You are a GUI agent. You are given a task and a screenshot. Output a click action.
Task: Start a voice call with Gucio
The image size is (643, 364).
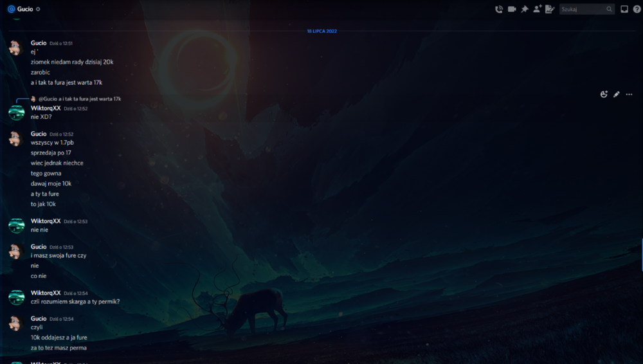pyautogui.click(x=499, y=9)
